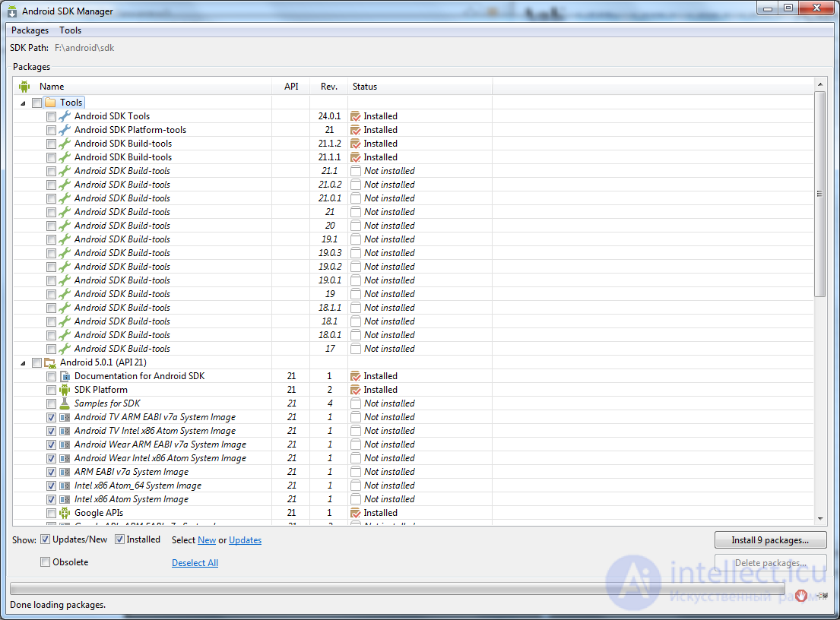Click the Google APIs android icon
Image resolution: width=840 pixels, height=620 pixels.
pyautogui.click(x=65, y=513)
